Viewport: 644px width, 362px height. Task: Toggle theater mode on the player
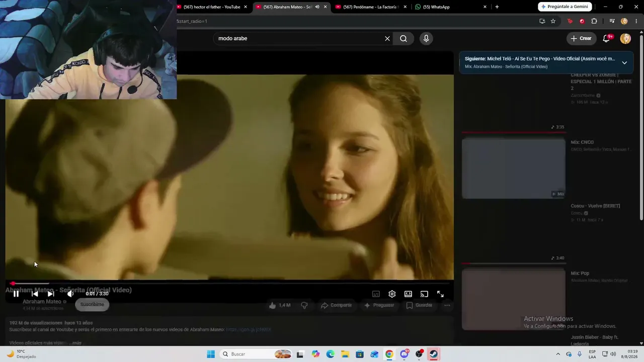[408, 294]
